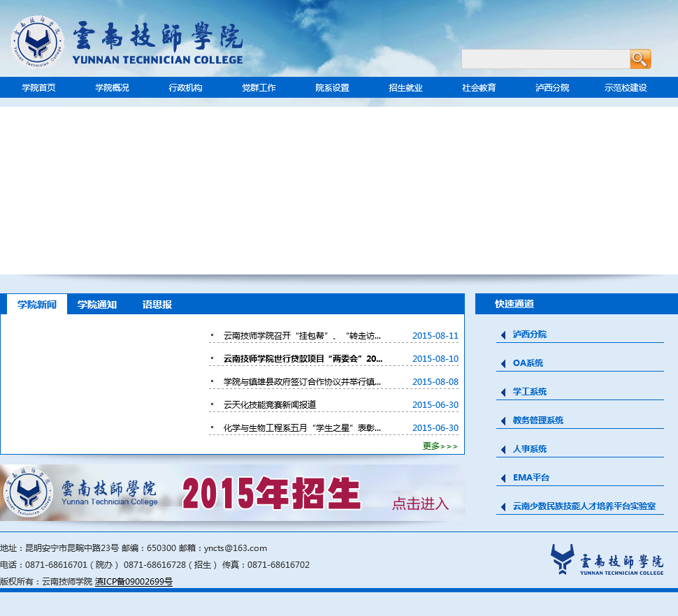The width and height of the screenshot is (678, 616).
Task: Open the OA系统 quick link
Action: pos(528,363)
